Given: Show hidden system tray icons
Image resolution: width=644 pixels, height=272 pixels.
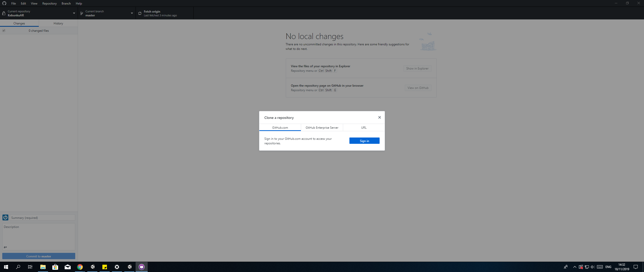Looking at the screenshot, I should click(x=575, y=267).
